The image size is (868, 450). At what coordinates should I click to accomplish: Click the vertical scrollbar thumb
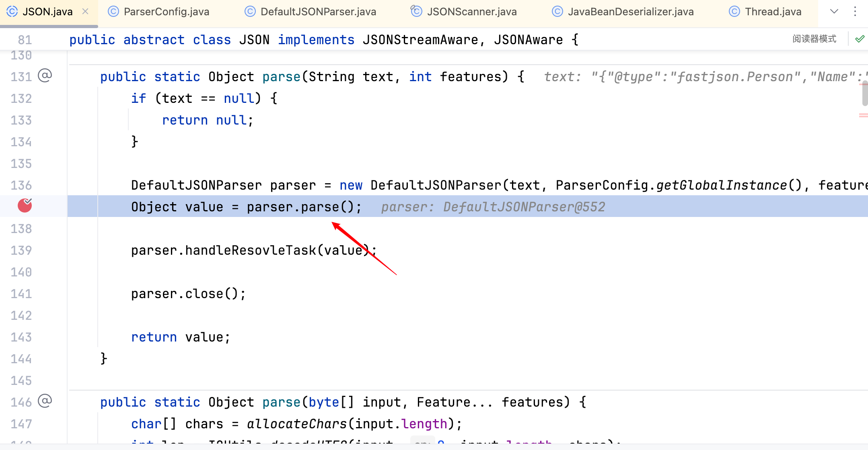[x=865, y=93]
